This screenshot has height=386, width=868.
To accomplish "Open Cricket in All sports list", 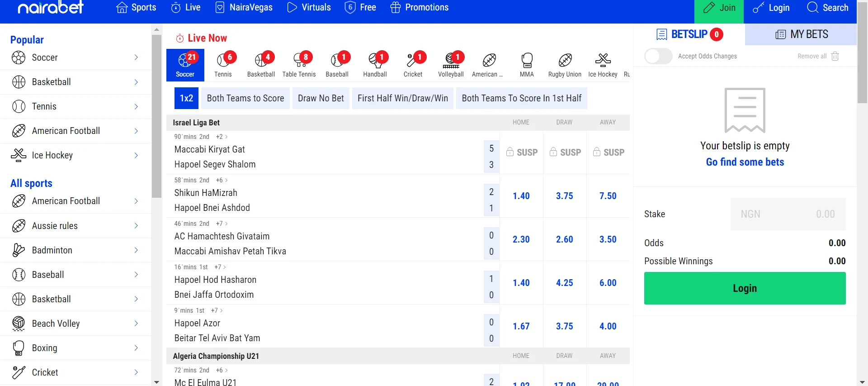I will point(75,372).
